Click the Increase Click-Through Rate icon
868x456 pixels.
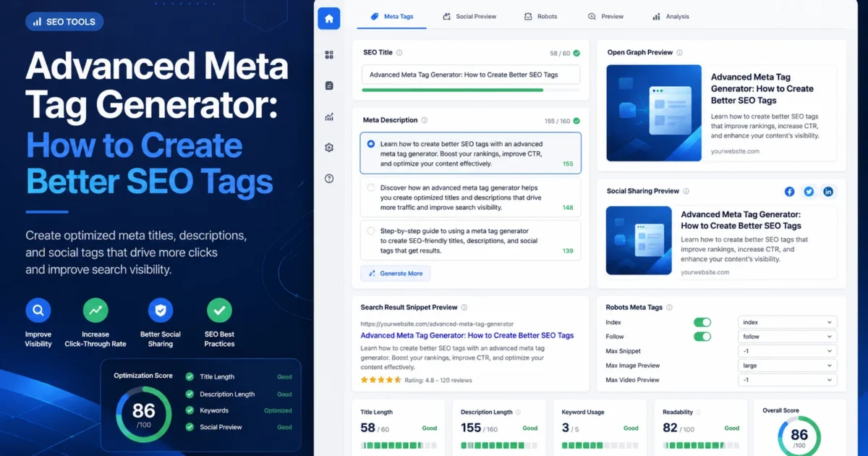95,311
